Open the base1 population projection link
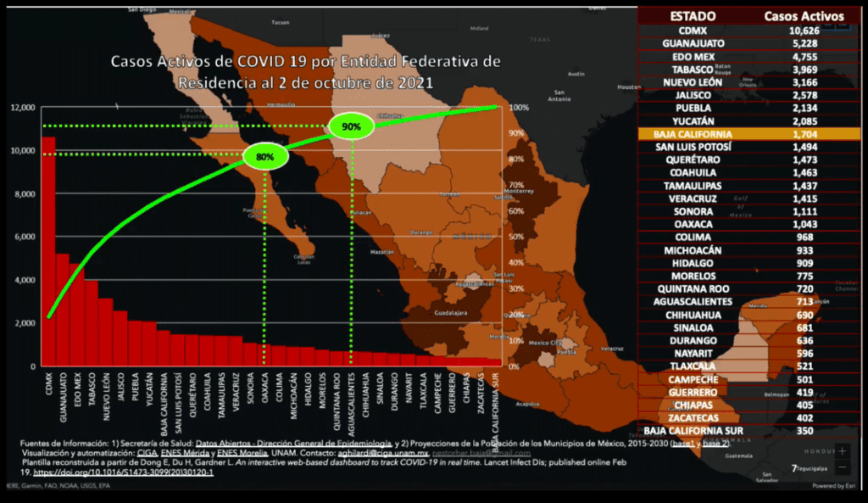The width and height of the screenshot is (868, 503). (682, 444)
